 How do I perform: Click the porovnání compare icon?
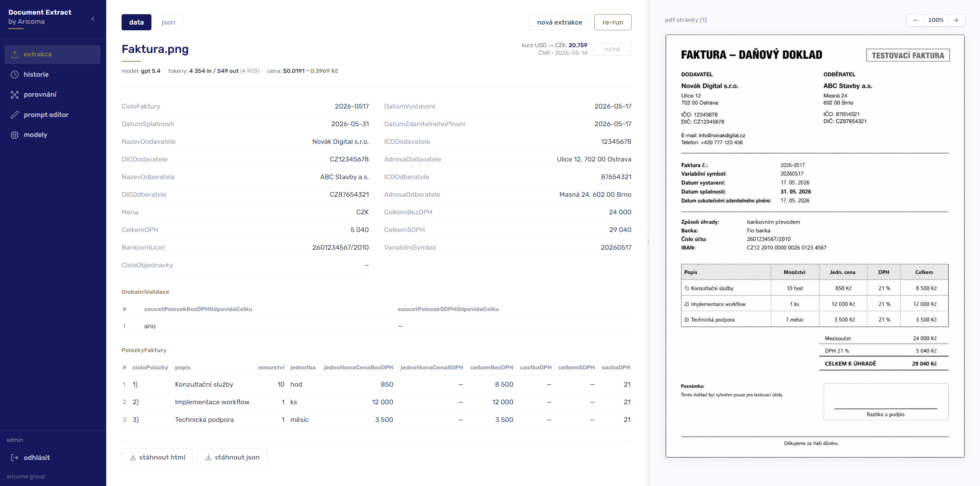(x=15, y=95)
